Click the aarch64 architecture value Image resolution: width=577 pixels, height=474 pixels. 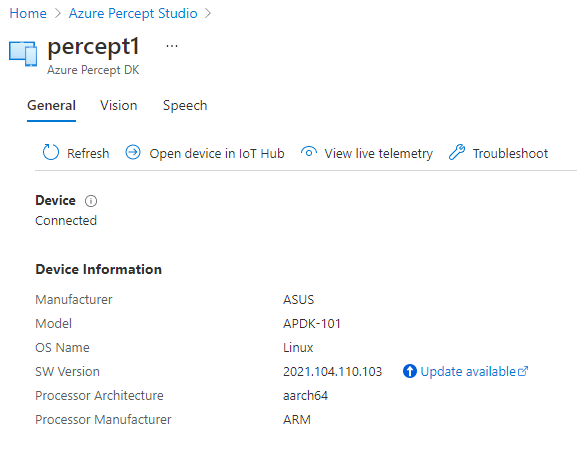click(x=305, y=396)
